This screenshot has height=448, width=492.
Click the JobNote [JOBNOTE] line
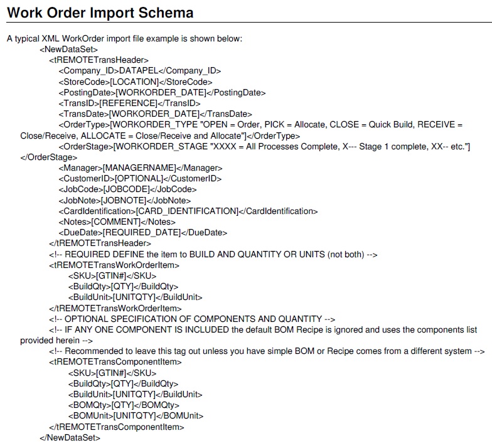[x=124, y=201]
